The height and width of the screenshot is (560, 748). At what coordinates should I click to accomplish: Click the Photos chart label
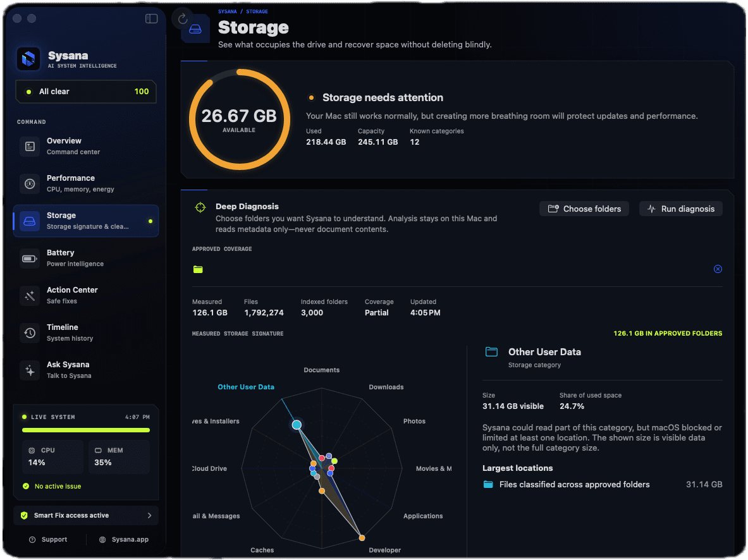coord(415,422)
